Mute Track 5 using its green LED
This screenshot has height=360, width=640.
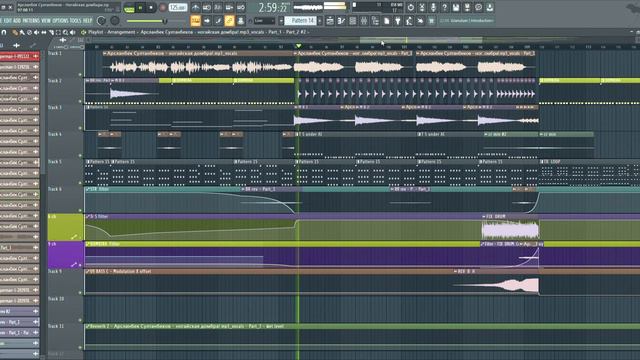[80, 183]
